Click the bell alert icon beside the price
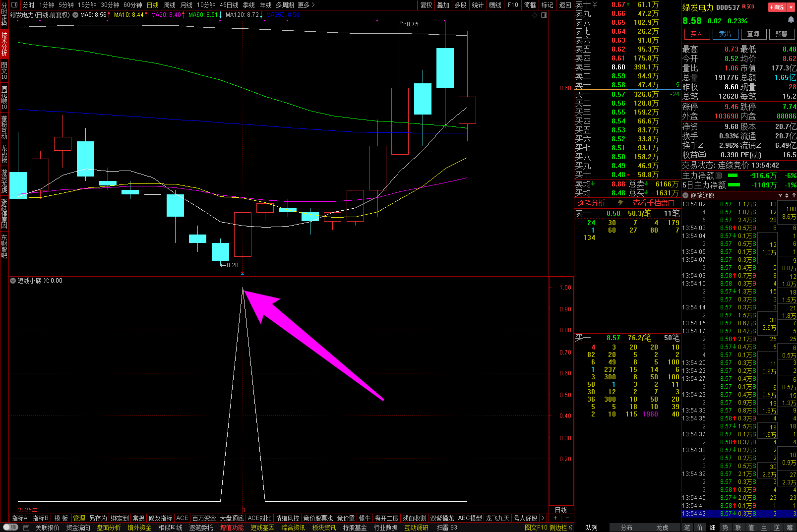This screenshot has width=797, height=532. point(791,19)
